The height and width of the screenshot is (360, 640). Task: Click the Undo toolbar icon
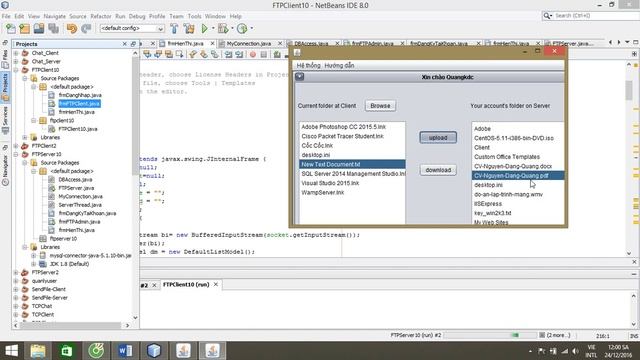(72, 29)
